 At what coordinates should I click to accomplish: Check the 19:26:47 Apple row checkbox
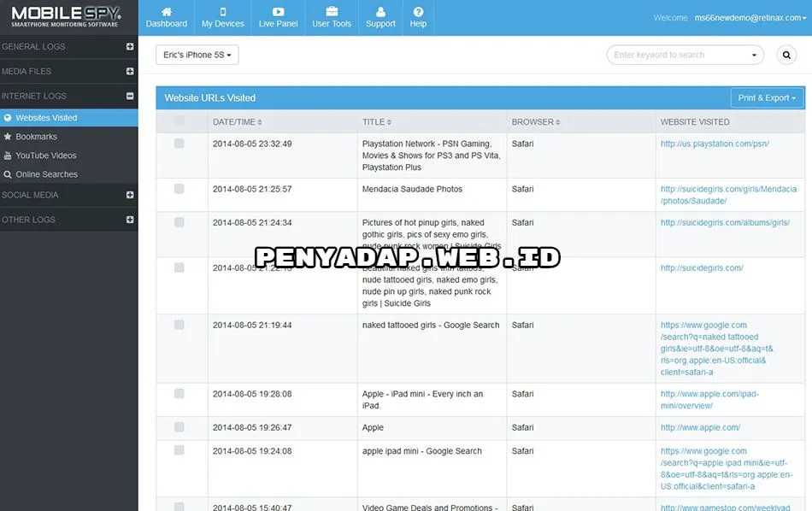click(x=179, y=427)
